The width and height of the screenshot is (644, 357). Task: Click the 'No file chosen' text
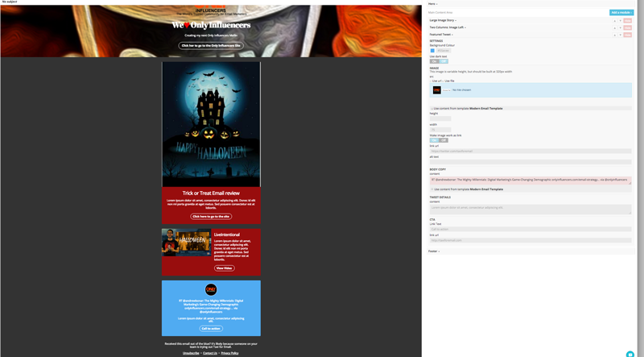461,90
